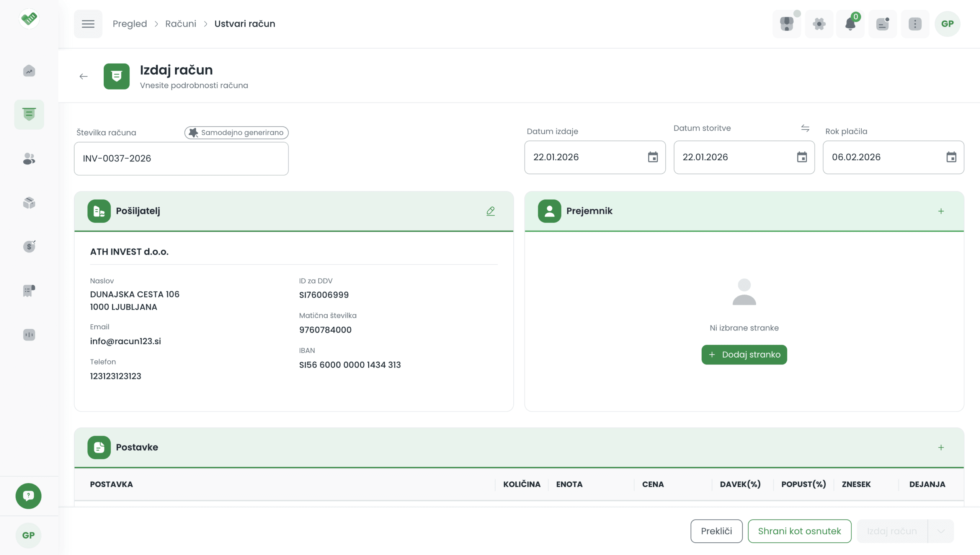
Task: Click the edit pencil in Pošiljatelj panel
Action: [x=490, y=211]
